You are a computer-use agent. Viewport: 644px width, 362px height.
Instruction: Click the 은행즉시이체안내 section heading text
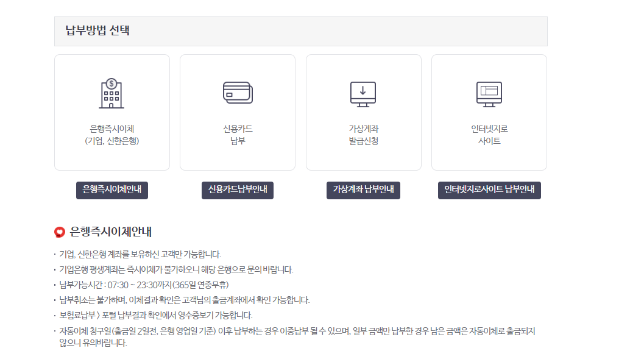[x=110, y=232]
